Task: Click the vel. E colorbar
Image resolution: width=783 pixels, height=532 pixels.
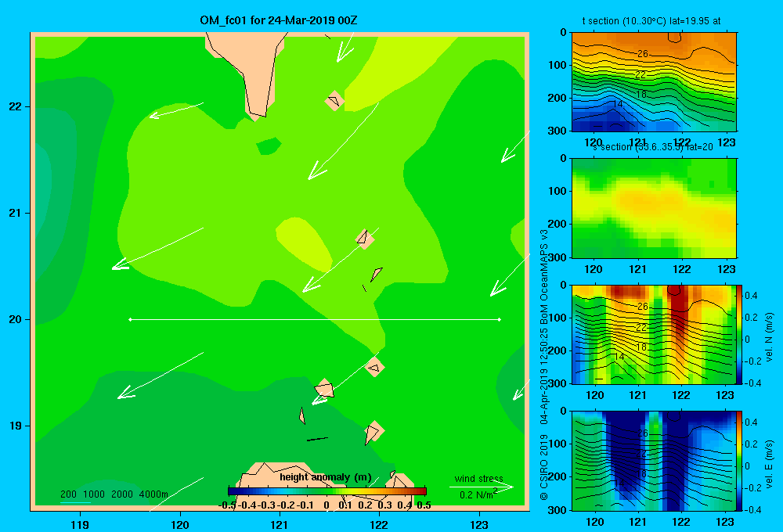Action: [739, 461]
